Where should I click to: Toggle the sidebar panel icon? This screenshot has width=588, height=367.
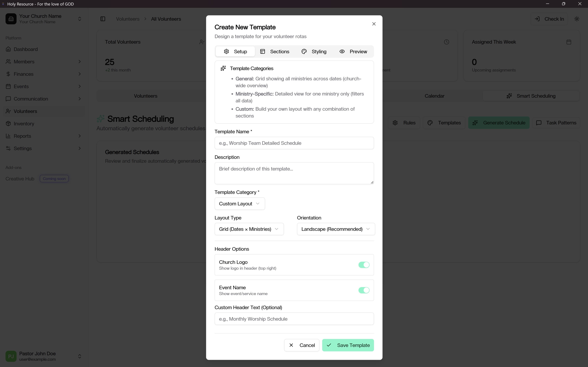pyautogui.click(x=103, y=19)
